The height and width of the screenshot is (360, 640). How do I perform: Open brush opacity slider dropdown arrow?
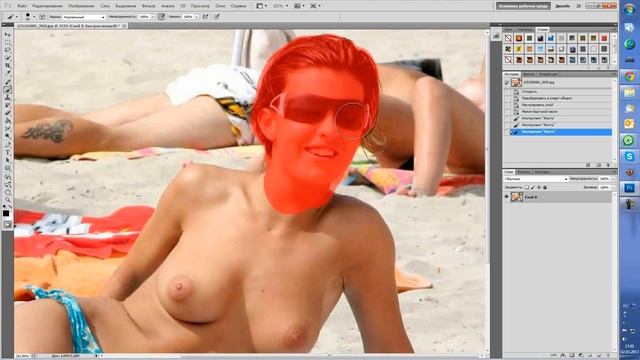(153, 17)
